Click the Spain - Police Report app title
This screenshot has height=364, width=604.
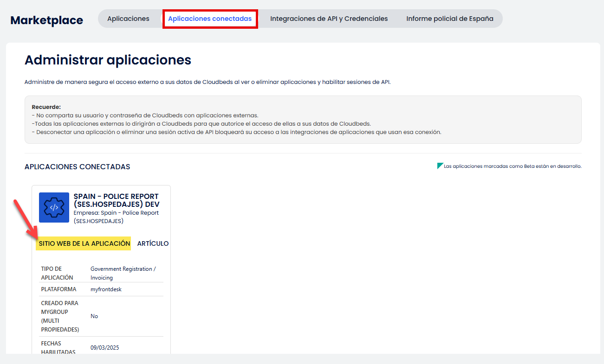(117, 200)
